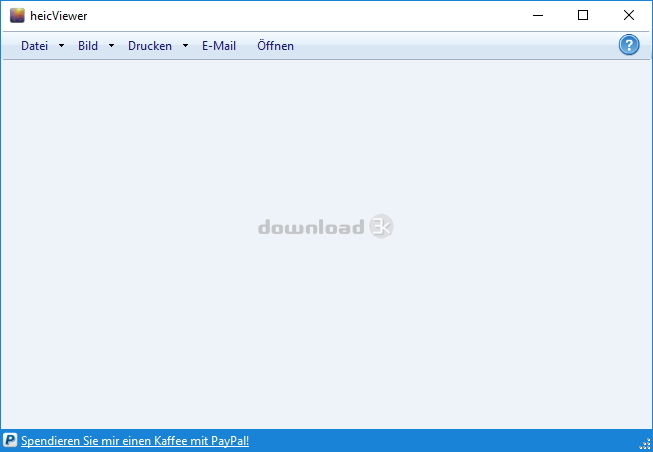Expand the Datei dropdown arrow

point(61,46)
